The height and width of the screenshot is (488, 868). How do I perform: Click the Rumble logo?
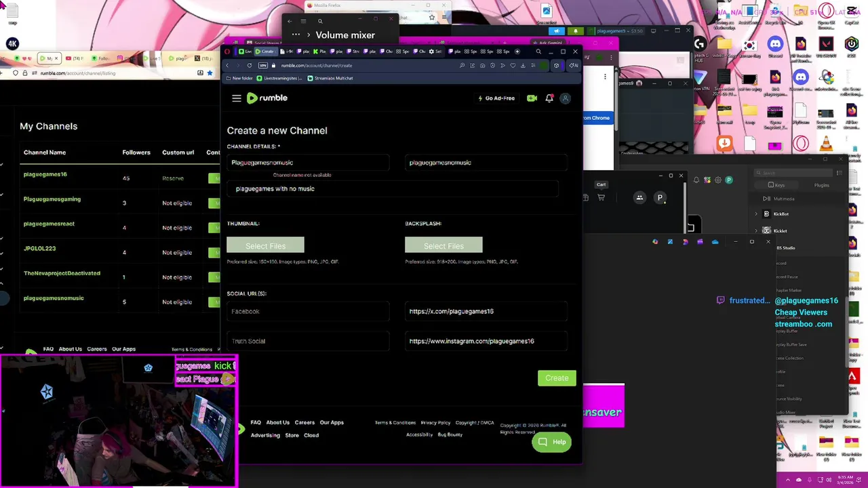267,98
